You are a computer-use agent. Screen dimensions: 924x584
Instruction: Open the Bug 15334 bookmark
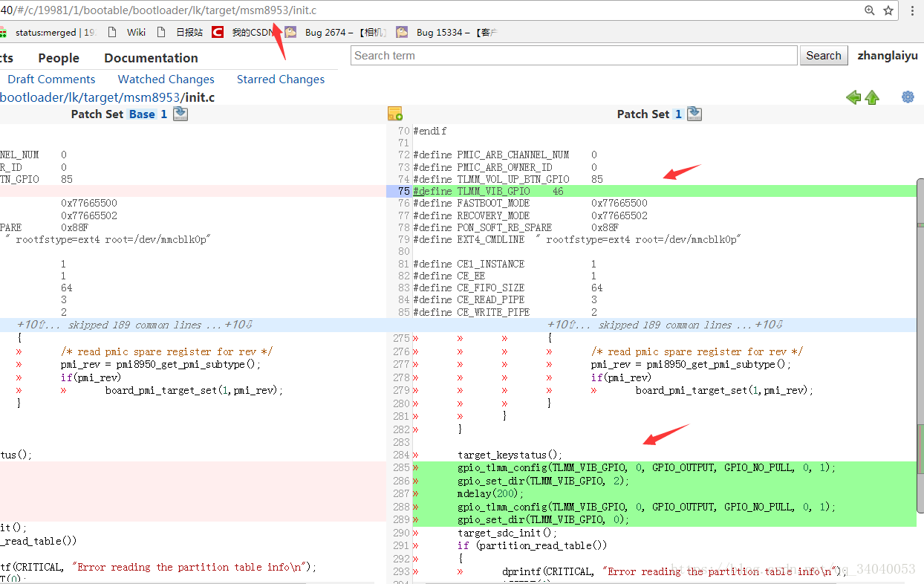[446, 32]
